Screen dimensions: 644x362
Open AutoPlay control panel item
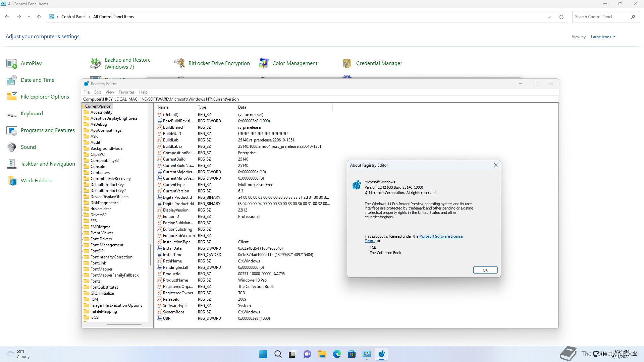(24, 63)
